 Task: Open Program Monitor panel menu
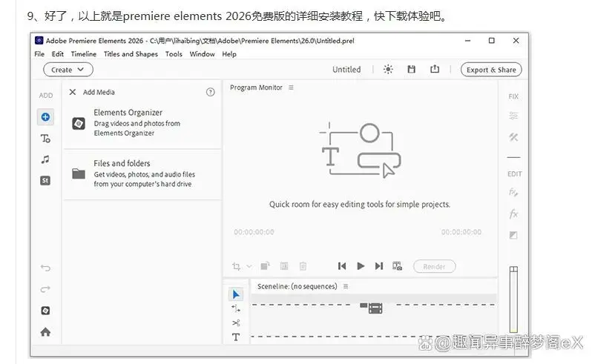pos(291,87)
